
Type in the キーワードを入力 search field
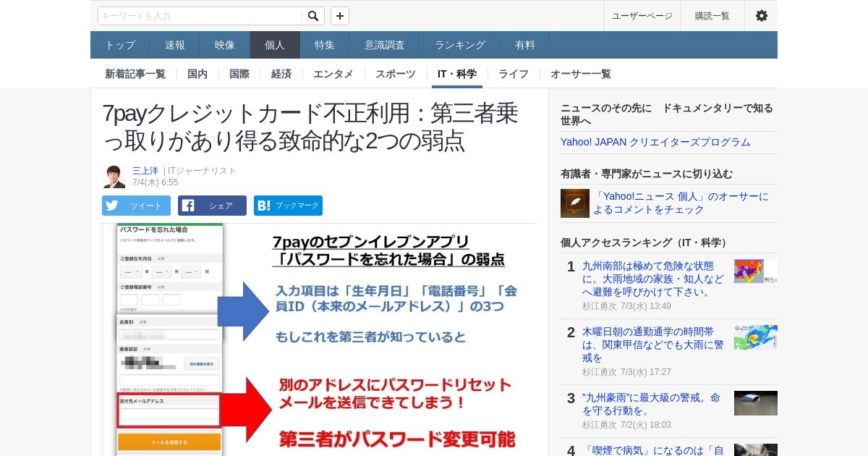(x=200, y=16)
